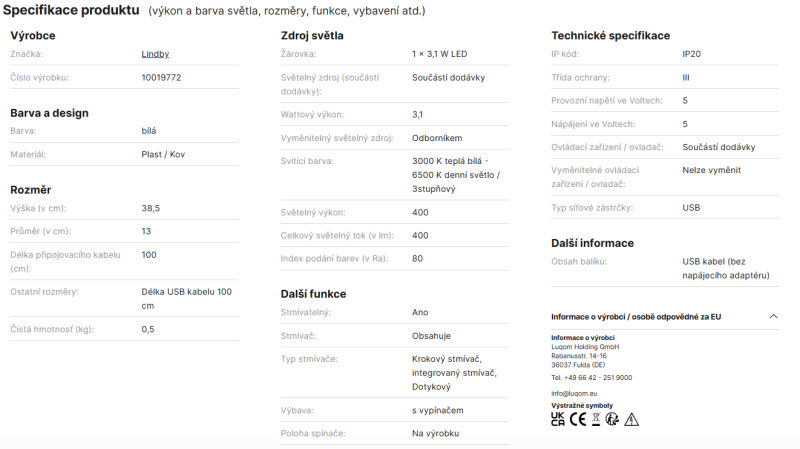Open the Lindby brand link

(x=155, y=54)
